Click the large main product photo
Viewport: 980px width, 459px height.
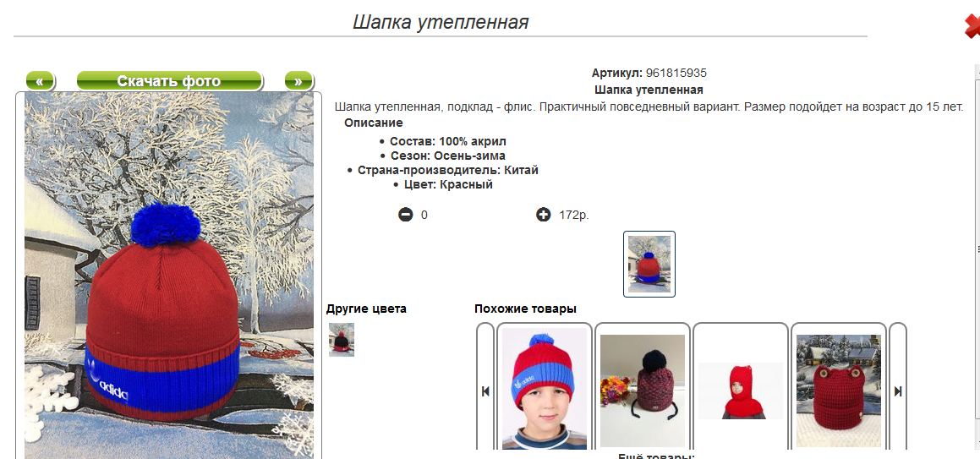click(169, 276)
